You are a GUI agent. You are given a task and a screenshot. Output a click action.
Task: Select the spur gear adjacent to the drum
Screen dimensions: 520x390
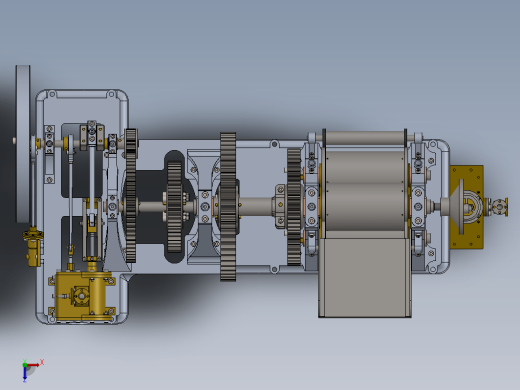click(294, 207)
